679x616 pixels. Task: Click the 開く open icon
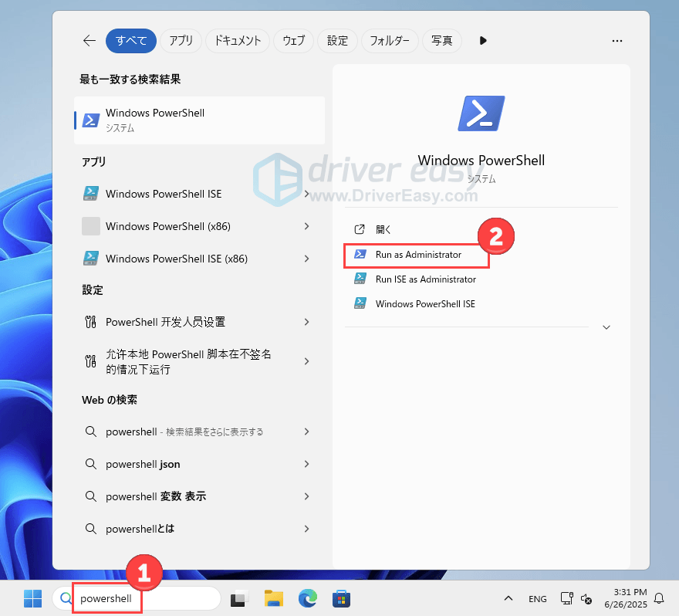tap(360, 229)
